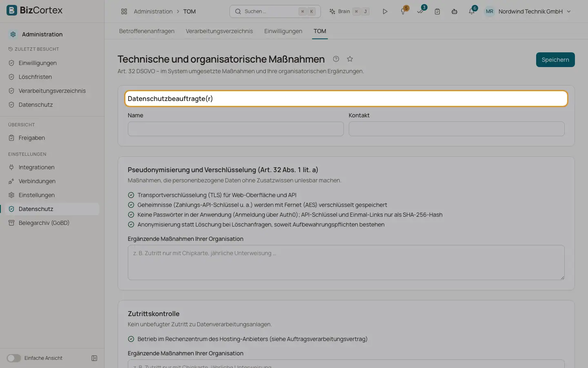Click the Anonymisierung statt Löschung measure text
Screen dimensions: 588x368
click(x=261, y=224)
